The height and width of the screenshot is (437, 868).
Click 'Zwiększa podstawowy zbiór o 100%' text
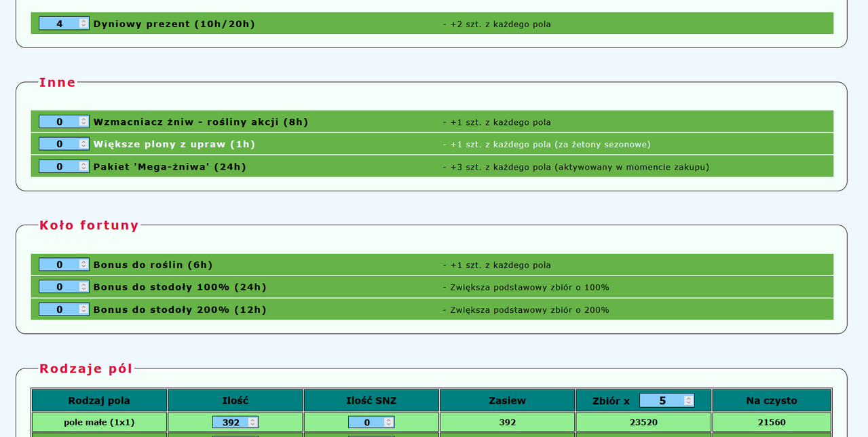[x=530, y=288]
